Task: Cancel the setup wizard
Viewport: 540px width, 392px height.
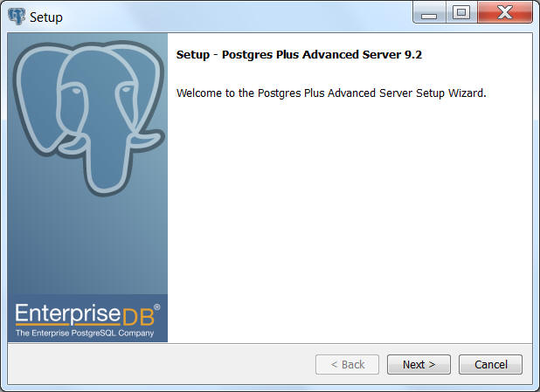Action: 490,364
